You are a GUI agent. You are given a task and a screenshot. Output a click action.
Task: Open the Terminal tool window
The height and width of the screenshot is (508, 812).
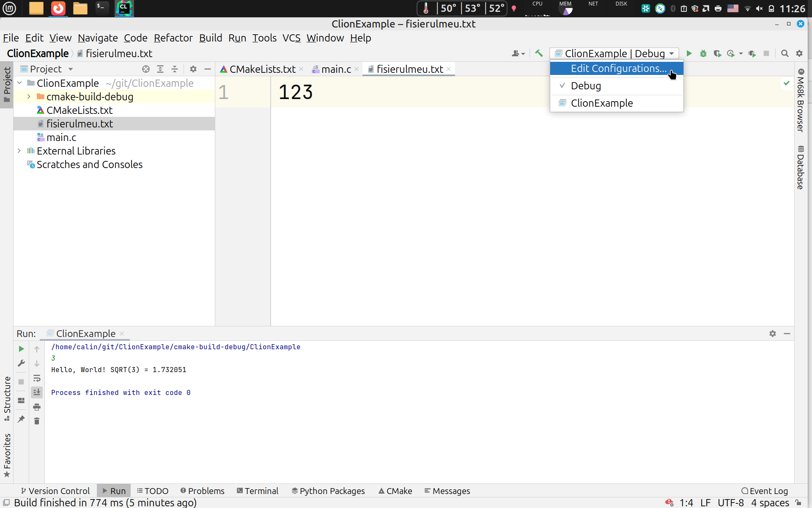pyautogui.click(x=258, y=491)
